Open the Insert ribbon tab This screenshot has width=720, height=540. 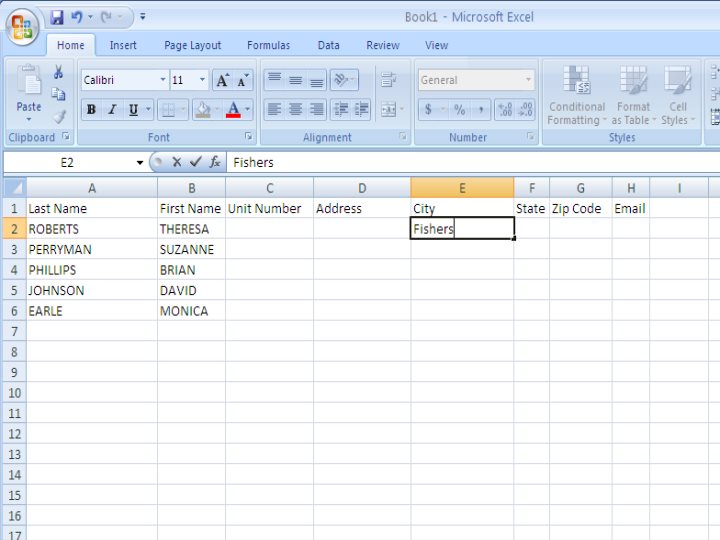pos(123,45)
